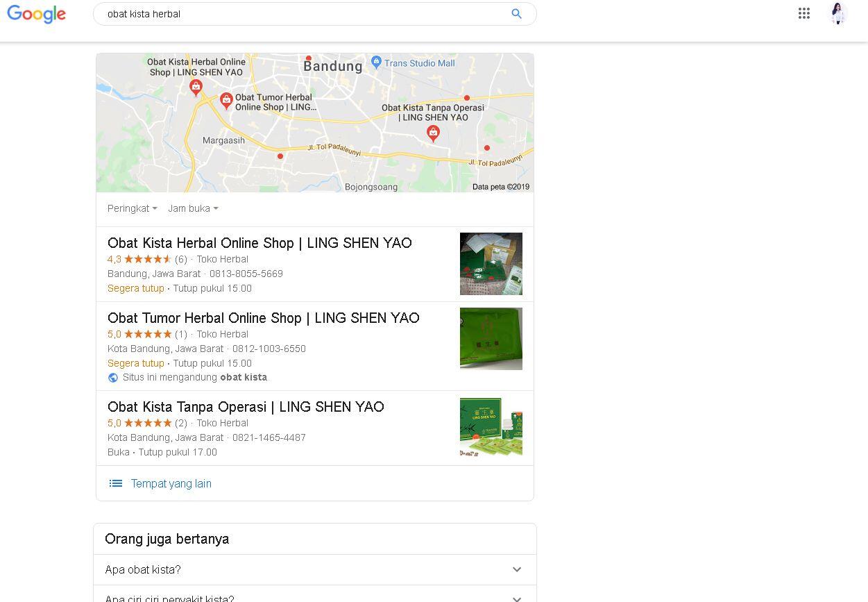
Task: Click the Google logo
Action: point(36,14)
